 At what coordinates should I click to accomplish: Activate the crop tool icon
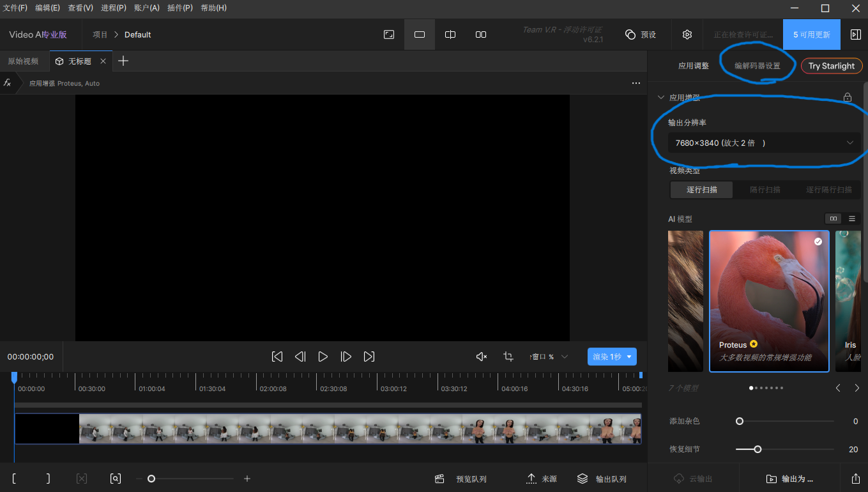click(508, 357)
